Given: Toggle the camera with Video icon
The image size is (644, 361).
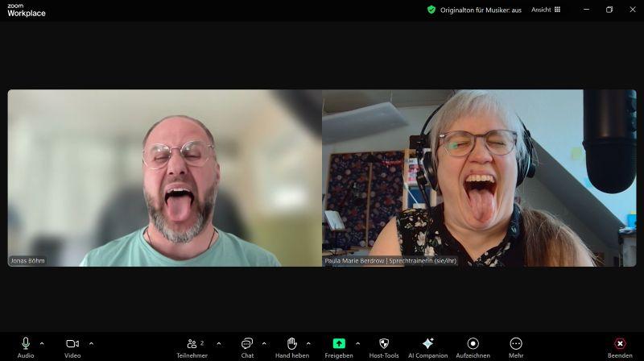Looking at the screenshot, I should (72, 347).
